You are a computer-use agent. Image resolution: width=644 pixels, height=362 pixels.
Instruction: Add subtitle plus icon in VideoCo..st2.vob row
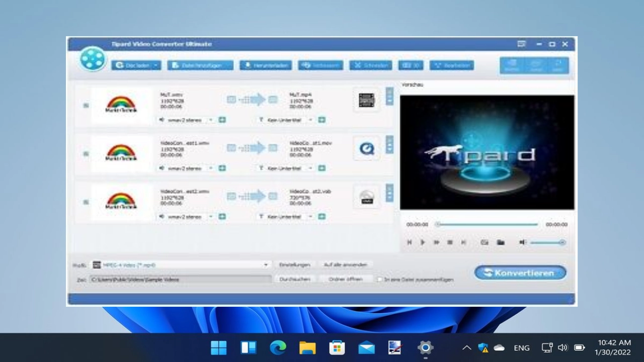pos(321,217)
